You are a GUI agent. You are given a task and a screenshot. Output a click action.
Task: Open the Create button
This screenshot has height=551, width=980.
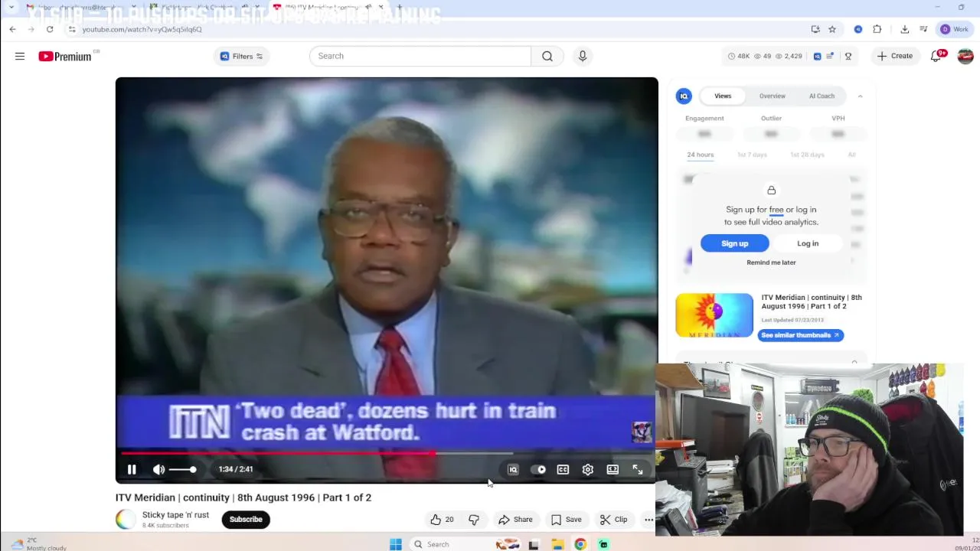pyautogui.click(x=895, y=56)
